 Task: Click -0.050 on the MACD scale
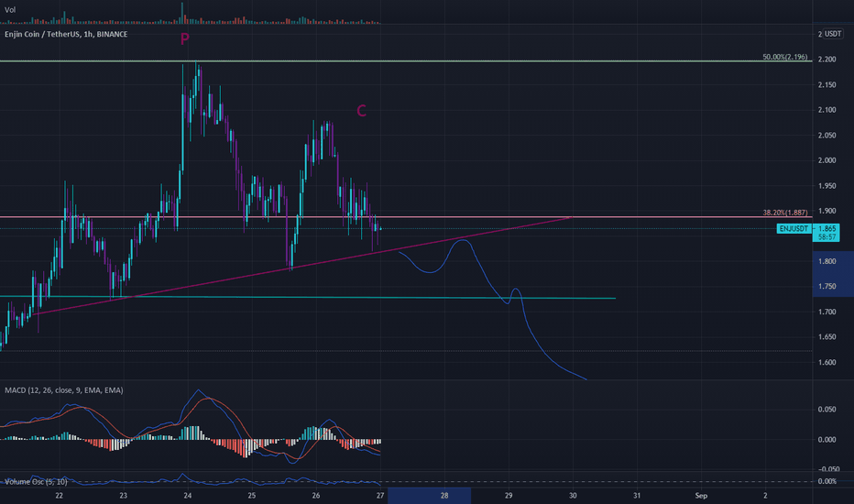click(827, 469)
